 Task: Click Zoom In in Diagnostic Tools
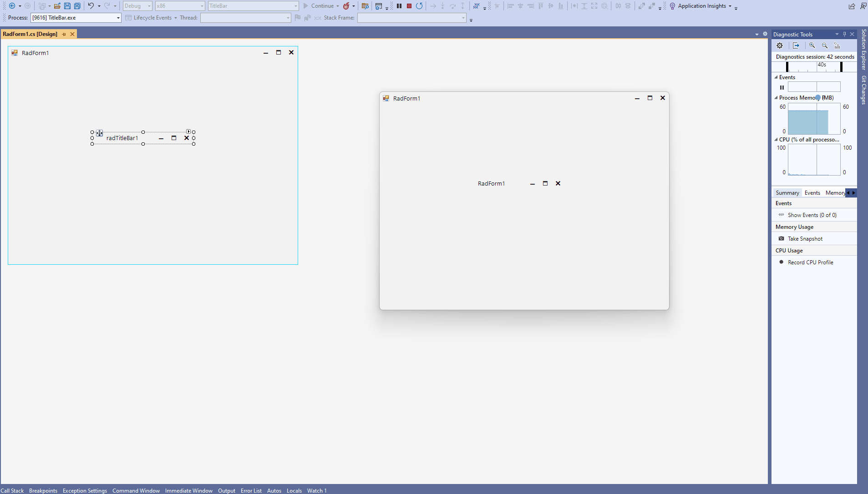[x=812, y=45]
